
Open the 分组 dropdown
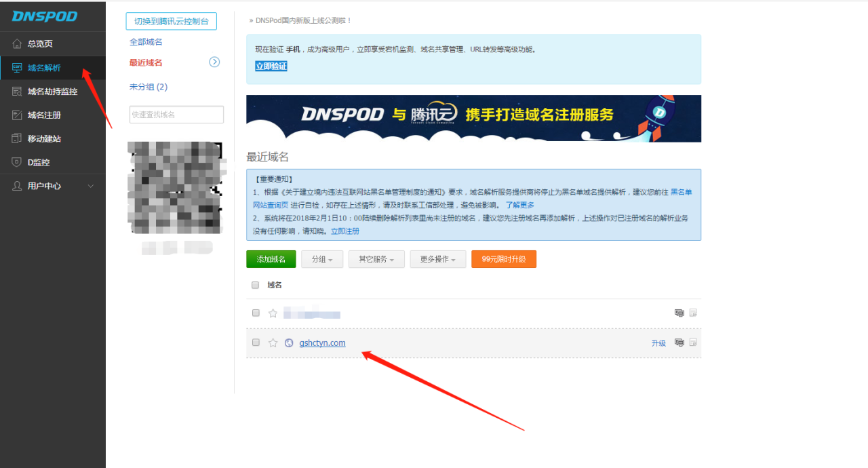[322, 259]
